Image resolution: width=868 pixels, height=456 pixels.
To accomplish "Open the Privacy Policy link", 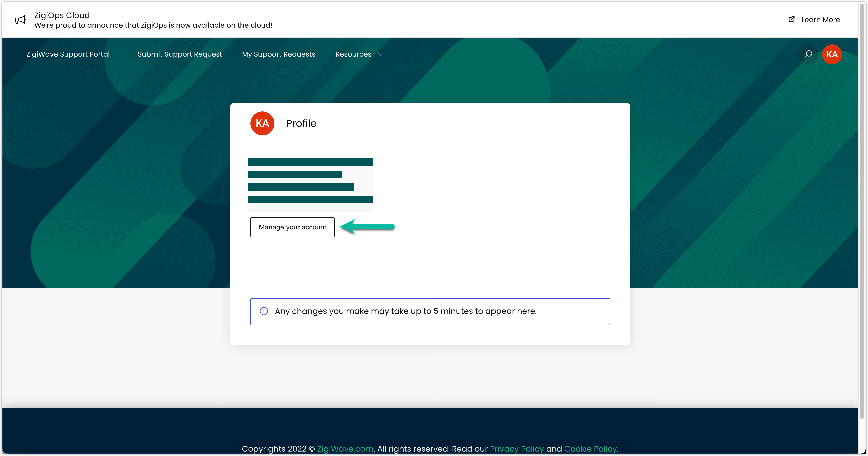I will [x=517, y=449].
